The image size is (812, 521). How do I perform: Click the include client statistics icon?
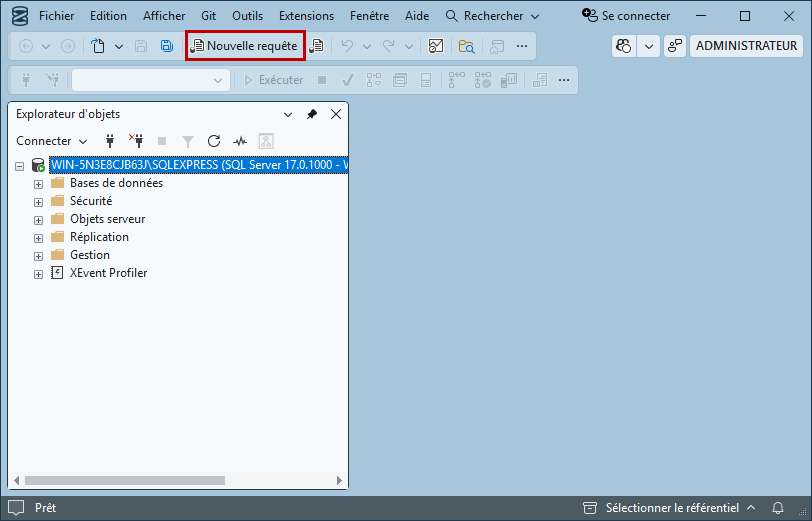pos(509,80)
